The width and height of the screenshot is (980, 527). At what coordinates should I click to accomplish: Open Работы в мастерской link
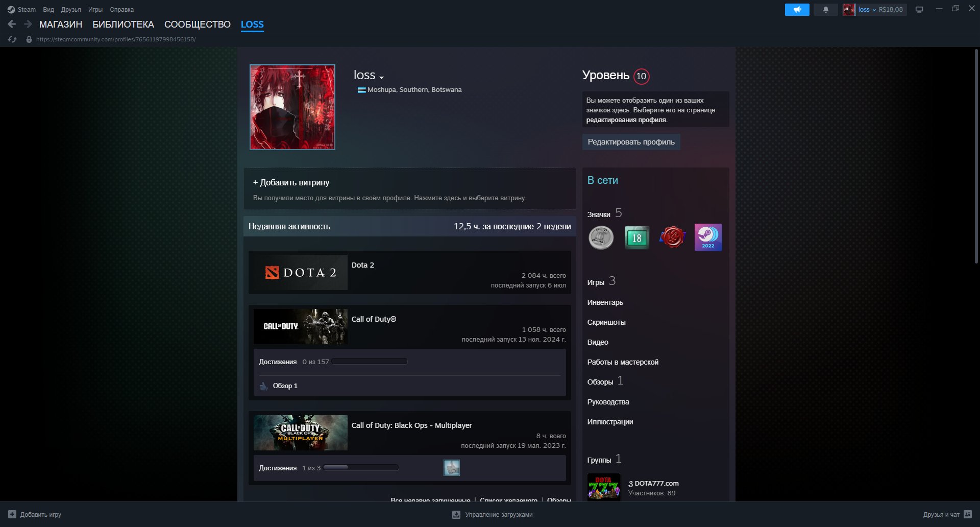coord(623,362)
